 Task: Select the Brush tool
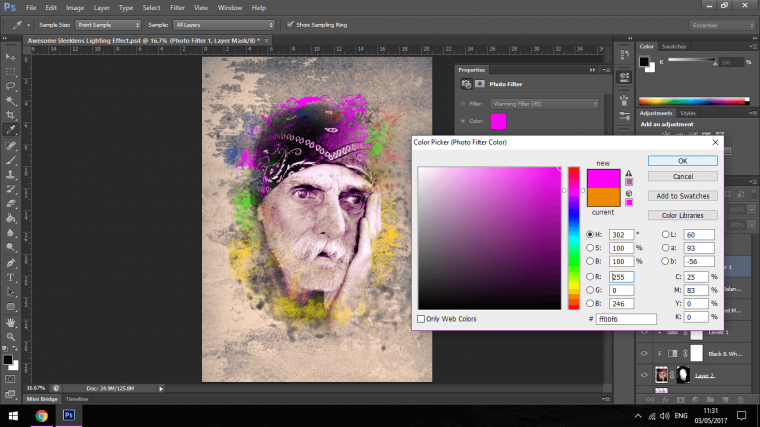pyautogui.click(x=10, y=160)
